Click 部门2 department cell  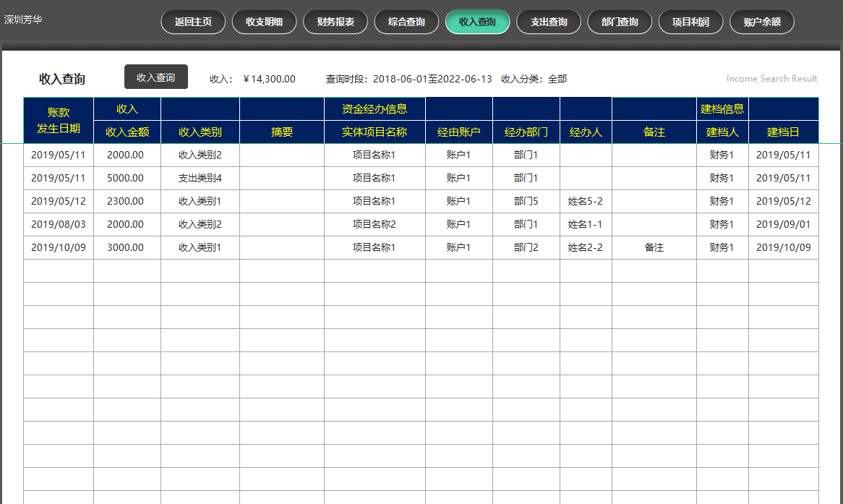(526, 247)
